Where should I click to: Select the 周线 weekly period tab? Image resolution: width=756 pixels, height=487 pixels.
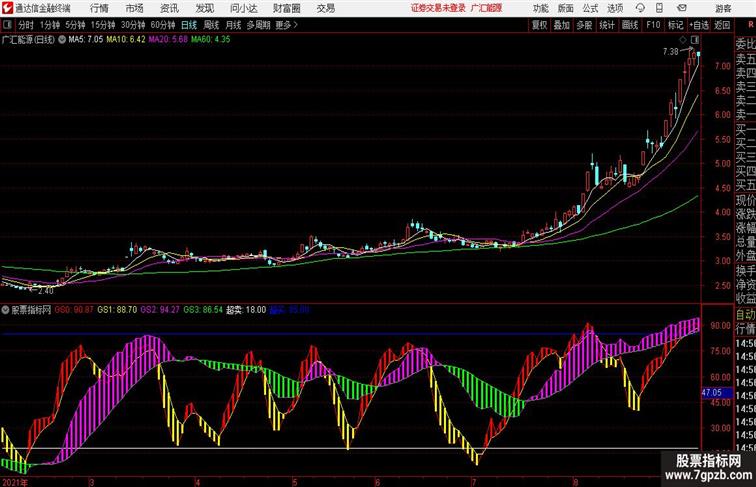[211, 25]
